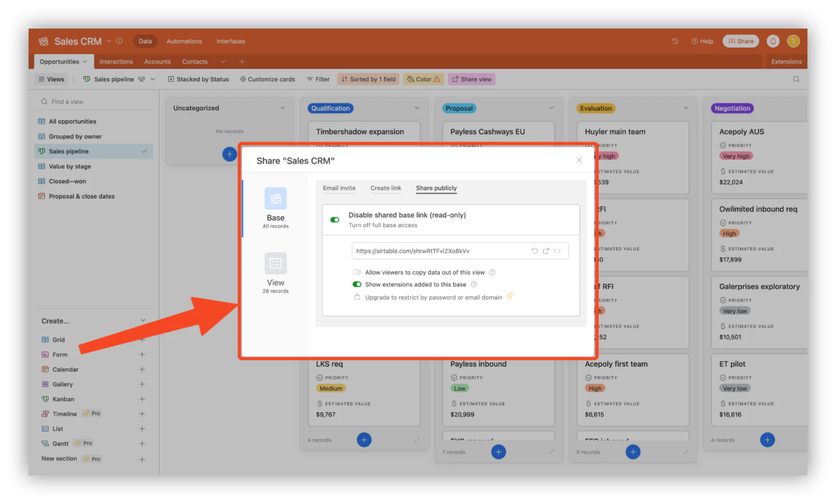The image size is (836, 504).
Task: Enable allow viewers to copy data toggle
Action: [357, 272]
